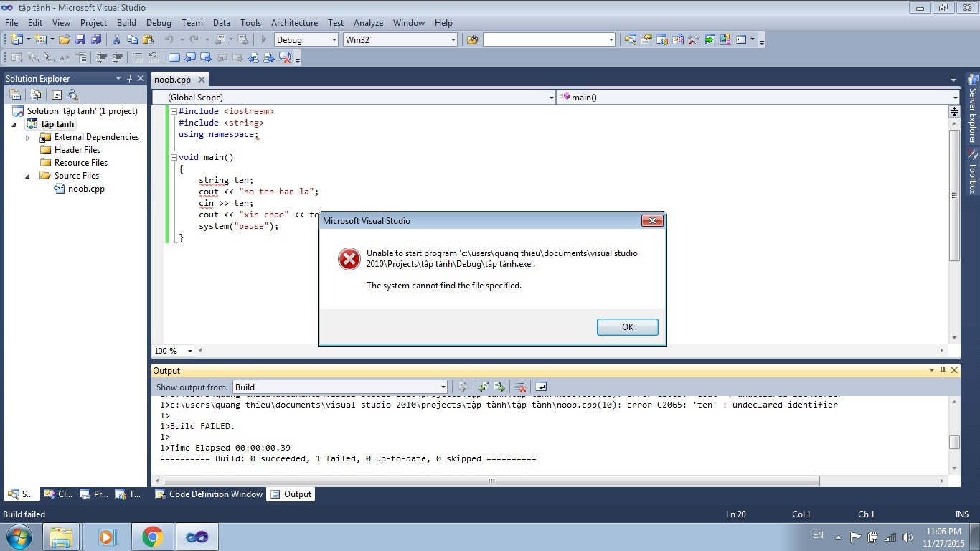Click the Open File folder icon

65,40
